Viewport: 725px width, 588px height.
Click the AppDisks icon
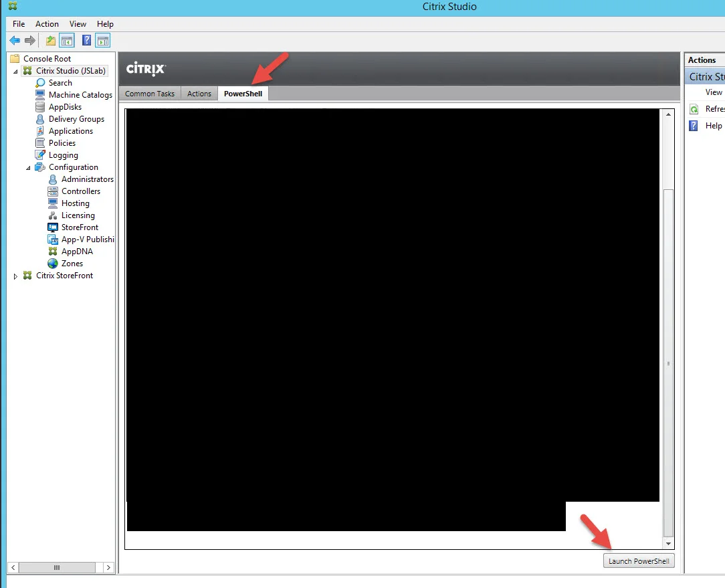pyautogui.click(x=40, y=107)
